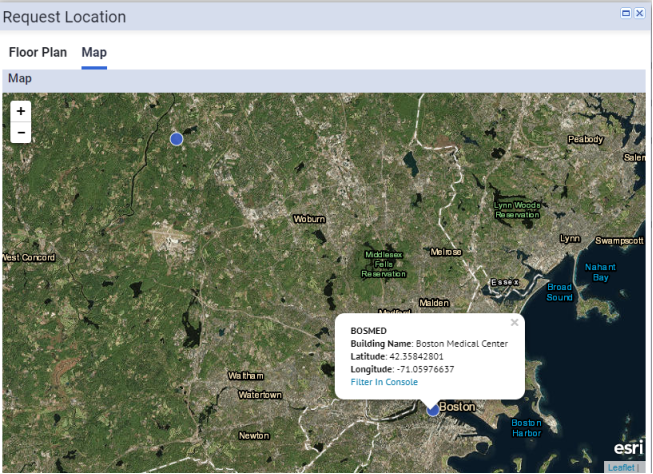
Task: Click the Middlesex Fells Reservation label
Action: [x=384, y=264]
